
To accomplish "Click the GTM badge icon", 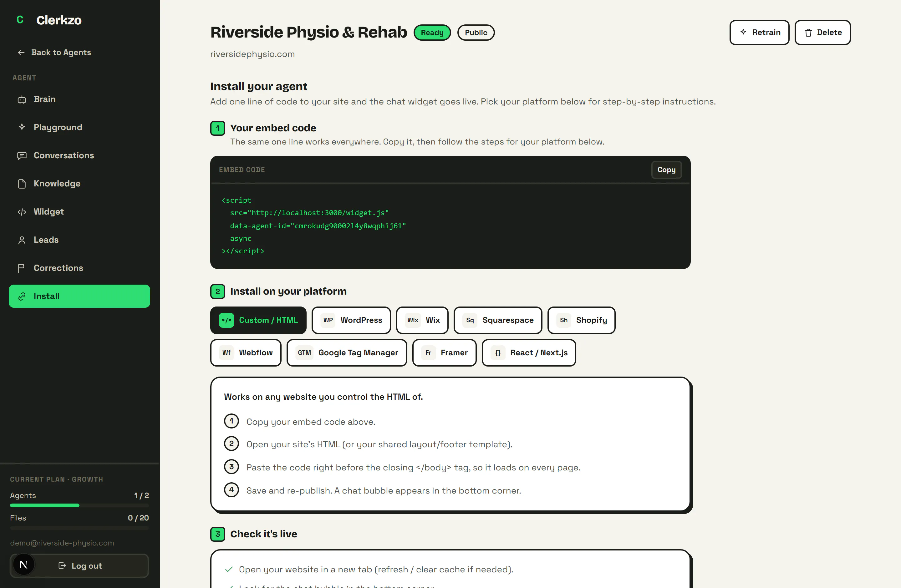I will coord(304,353).
